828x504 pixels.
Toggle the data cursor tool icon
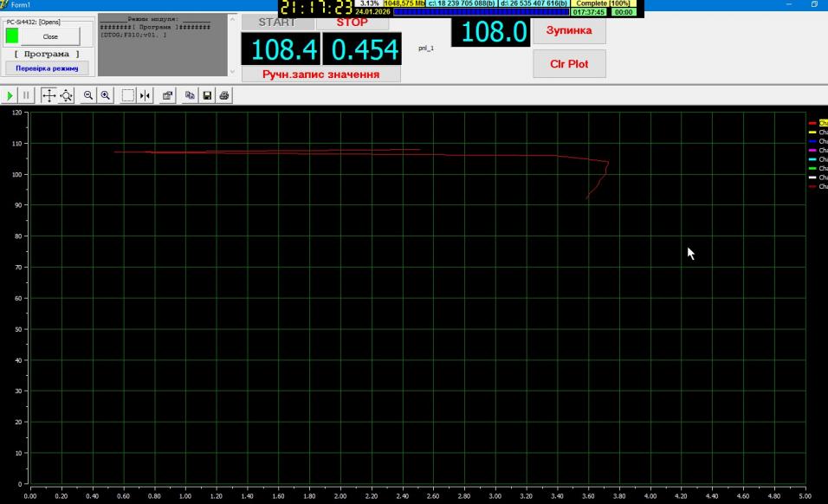tap(145, 95)
